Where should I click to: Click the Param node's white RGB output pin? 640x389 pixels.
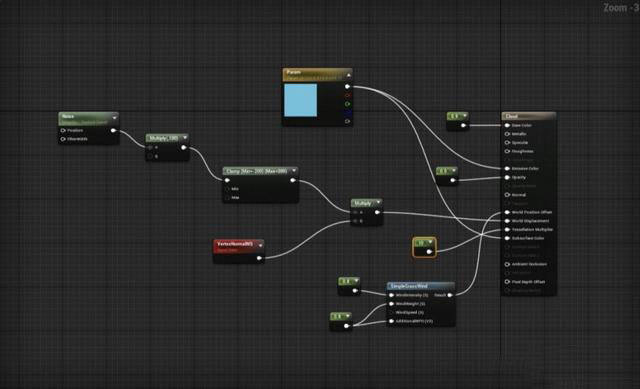347,87
